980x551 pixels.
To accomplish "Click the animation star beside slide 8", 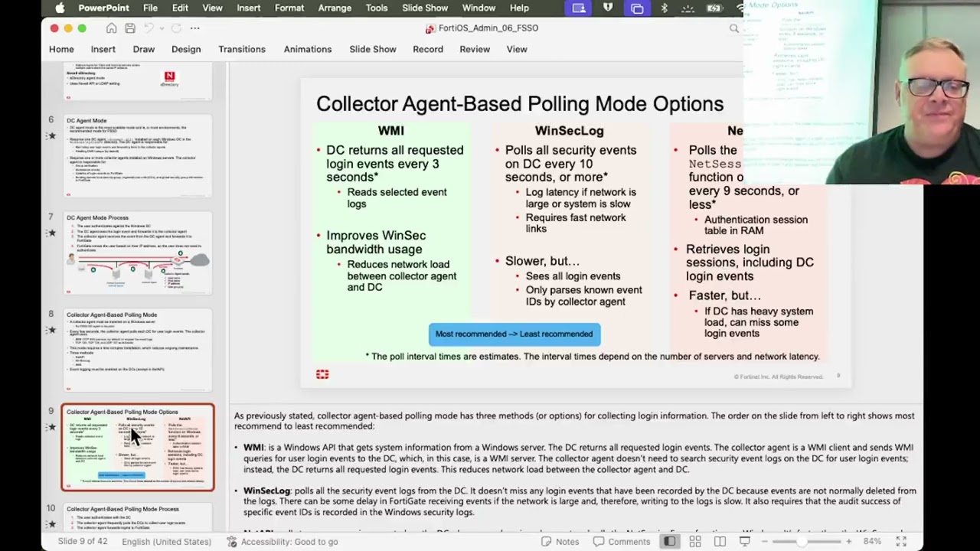I will (x=51, y=330).
